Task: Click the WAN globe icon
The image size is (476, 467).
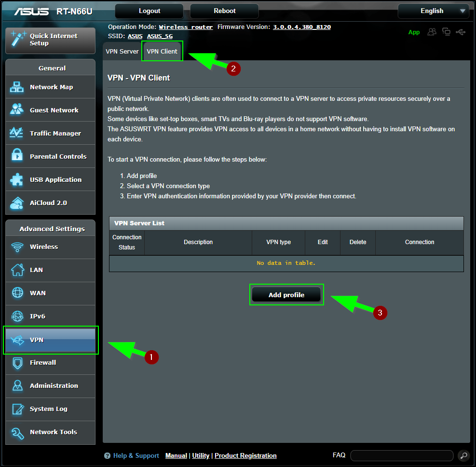Action: click(17, 293)
